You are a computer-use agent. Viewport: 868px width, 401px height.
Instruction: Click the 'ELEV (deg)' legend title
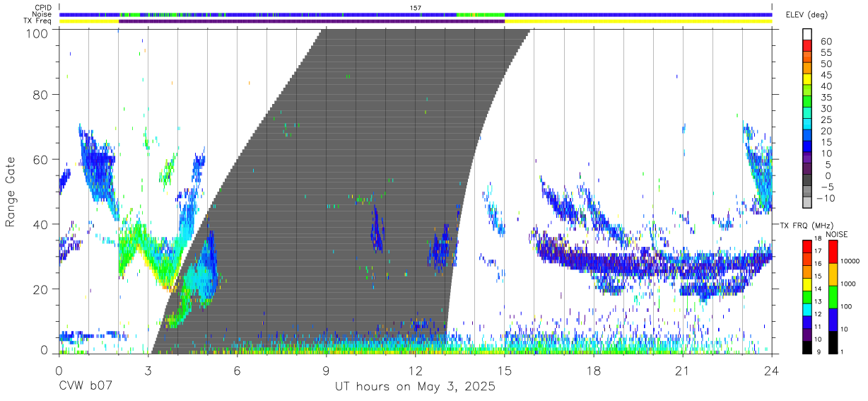pos(807,15)
